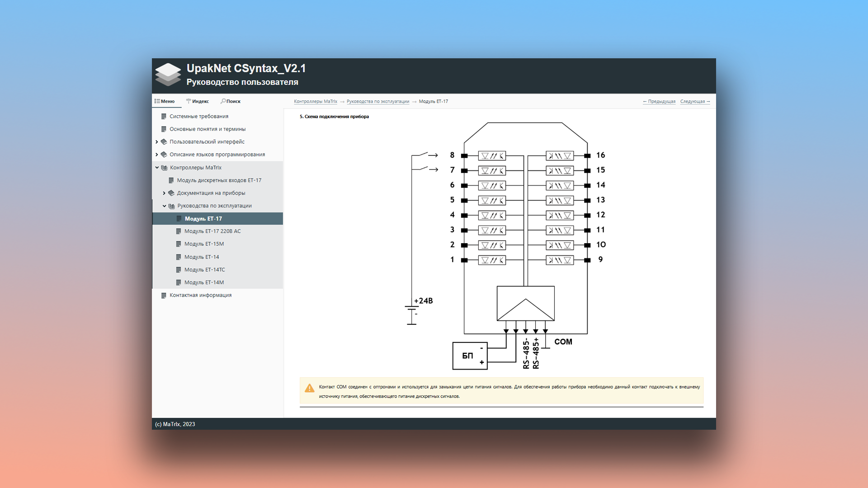Expand the Пользовательский интерфейс tree node
This screenshot has height=488, width=868.
[x=157, y=142]
